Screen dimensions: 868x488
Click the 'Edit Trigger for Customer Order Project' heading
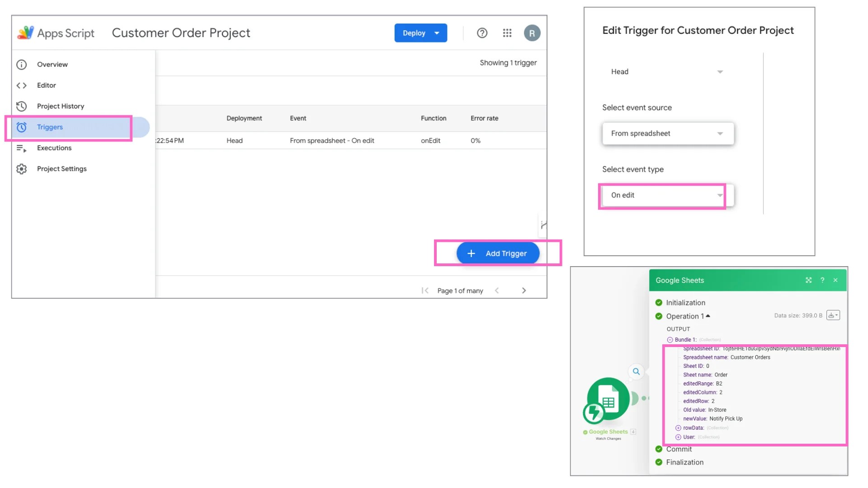click(698, 30)
